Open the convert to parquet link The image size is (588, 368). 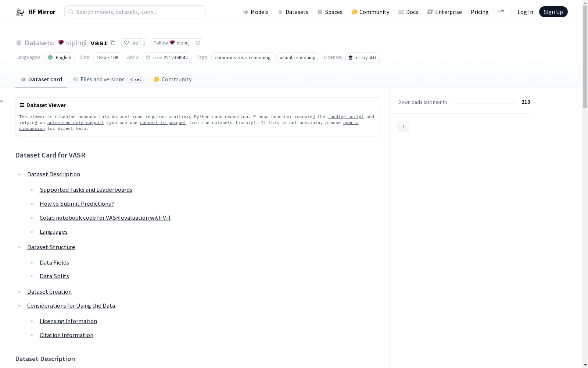pos(163,123)
